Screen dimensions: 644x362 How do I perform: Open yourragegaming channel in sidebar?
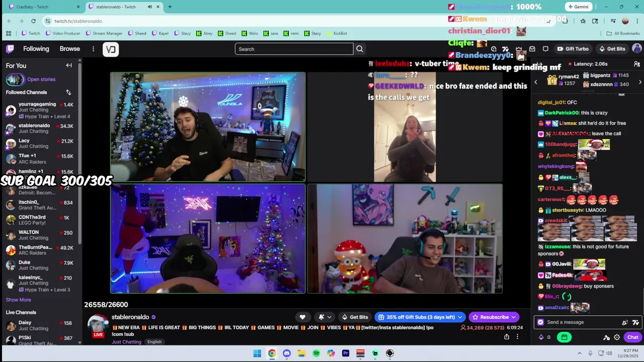click(x=40, y=110)
